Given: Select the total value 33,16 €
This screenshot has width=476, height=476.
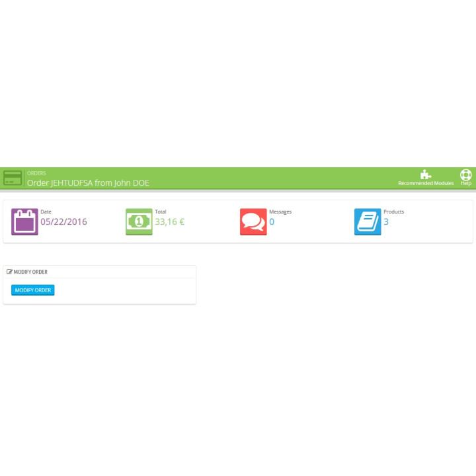Looking at the screenshot, I should coord(170,222).
